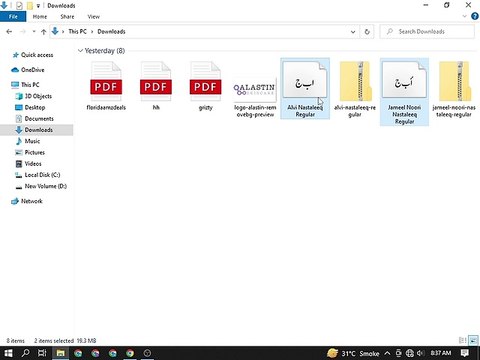Screen dimensions: 480x360
Task: Select the floridaamzdeals PDF file
Action: [x=106, y=86]
